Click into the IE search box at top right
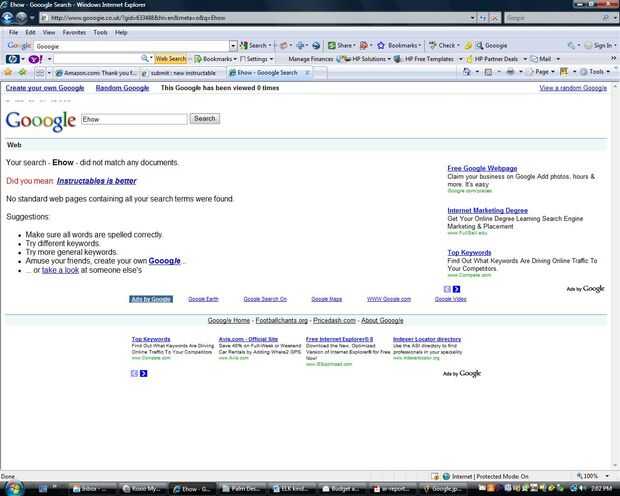620x496 pixels. pos(554,18)
